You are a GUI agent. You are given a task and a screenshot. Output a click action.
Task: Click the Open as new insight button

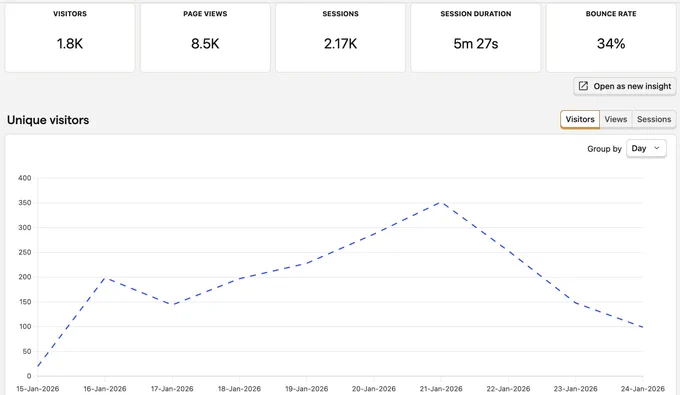click(624, 86)
